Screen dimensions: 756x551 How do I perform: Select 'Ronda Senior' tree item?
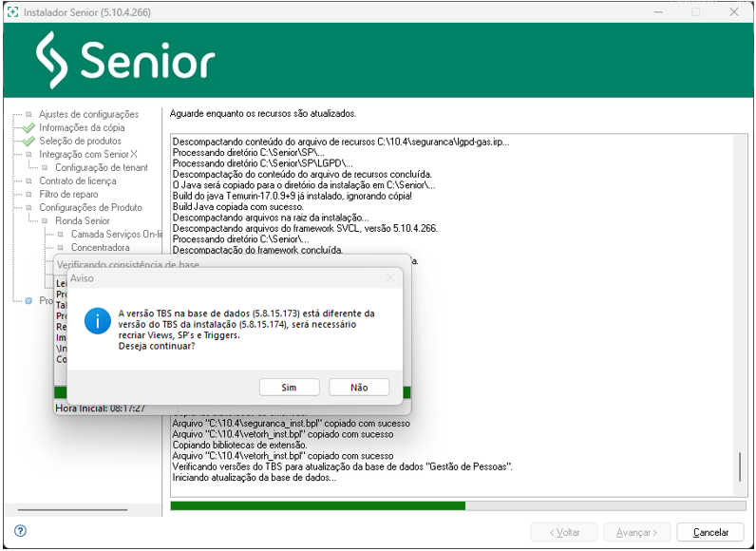[83, 220]
